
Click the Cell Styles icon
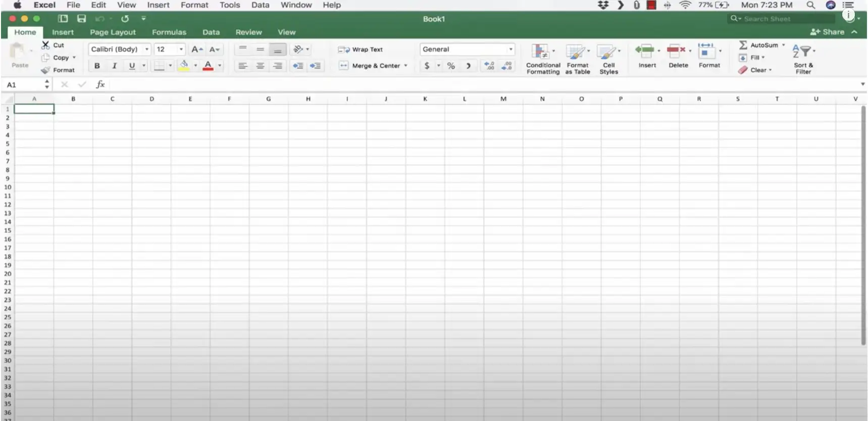pos(605,52)
